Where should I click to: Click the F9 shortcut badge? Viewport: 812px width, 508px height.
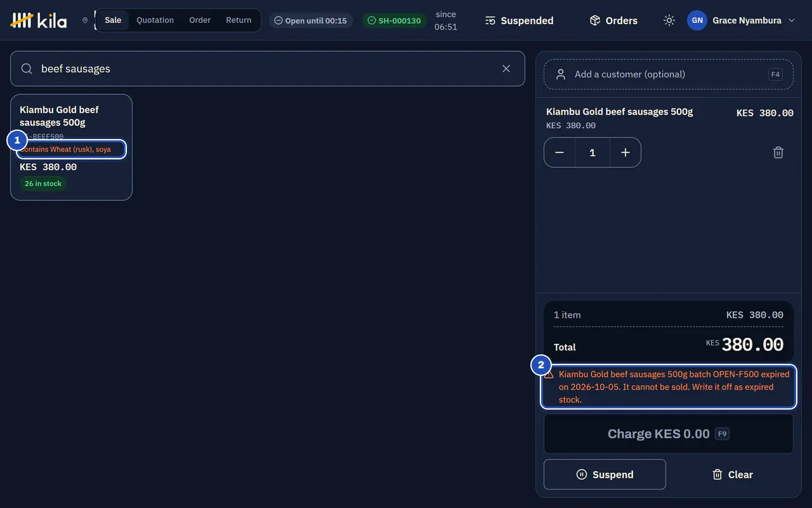pyautogui.click(x=722, y=434)
